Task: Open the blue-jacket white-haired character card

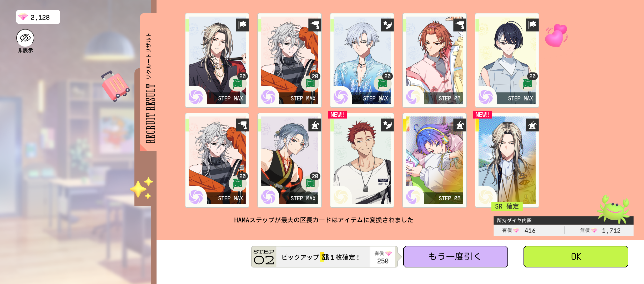Action: click(x=362, y=60)
